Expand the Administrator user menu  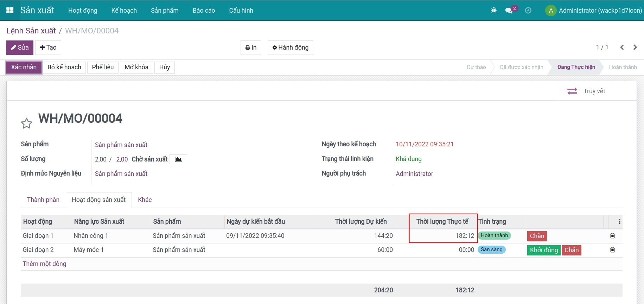click(x=594, y=10)
